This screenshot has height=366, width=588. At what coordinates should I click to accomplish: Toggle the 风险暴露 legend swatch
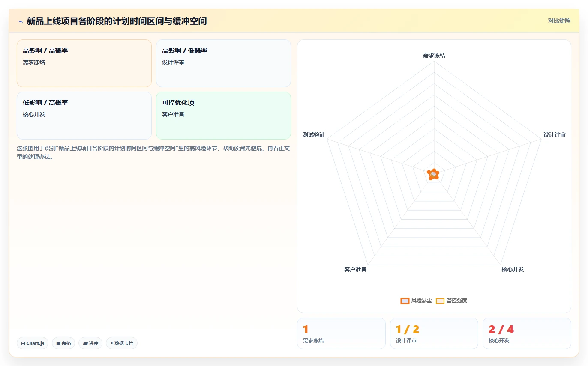tap(405, 301)
